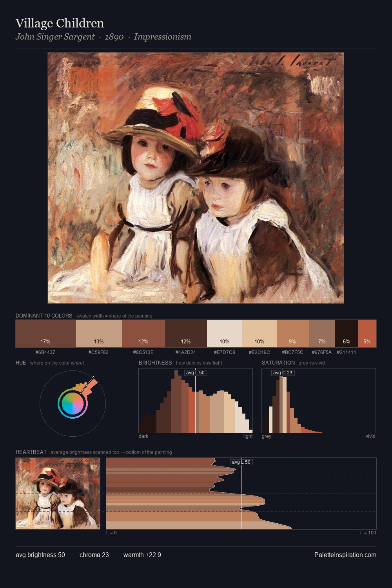This screenshot has height=588, width=392.
Task: Click the HEARTBEAT section heading
Action: tap(31, 452)
